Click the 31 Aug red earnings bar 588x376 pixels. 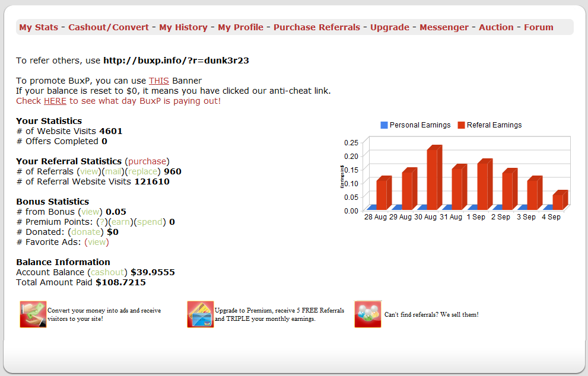(459, 187)
